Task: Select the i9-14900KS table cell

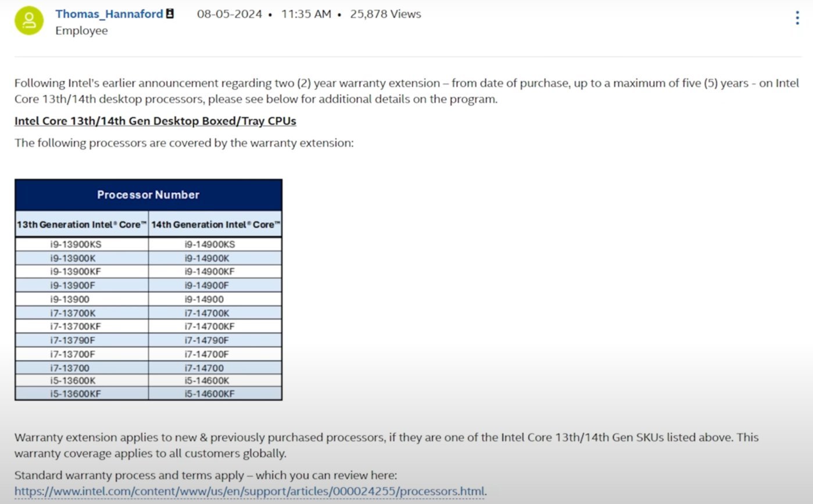Action: 216,244
